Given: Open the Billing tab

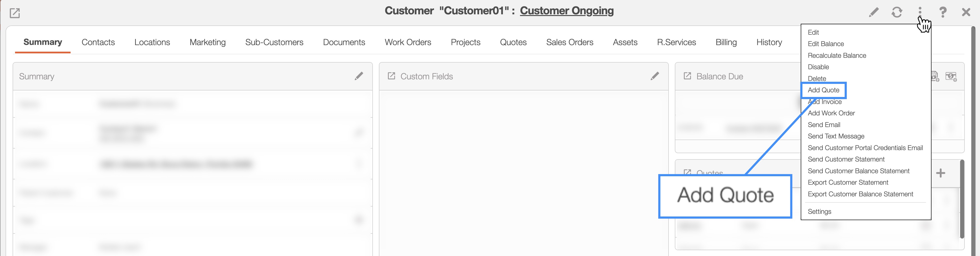Looking at the screenshot, I should coord(726,42).
